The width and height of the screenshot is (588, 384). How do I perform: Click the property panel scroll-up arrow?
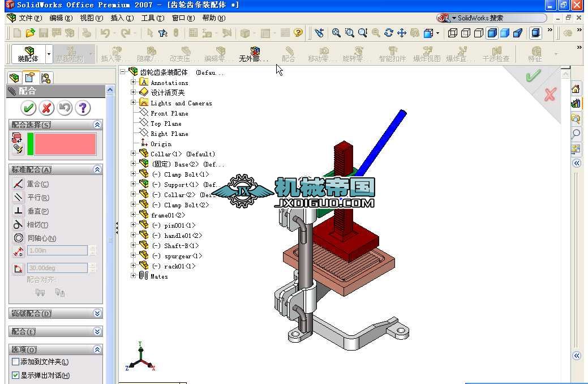pos(110,89)
